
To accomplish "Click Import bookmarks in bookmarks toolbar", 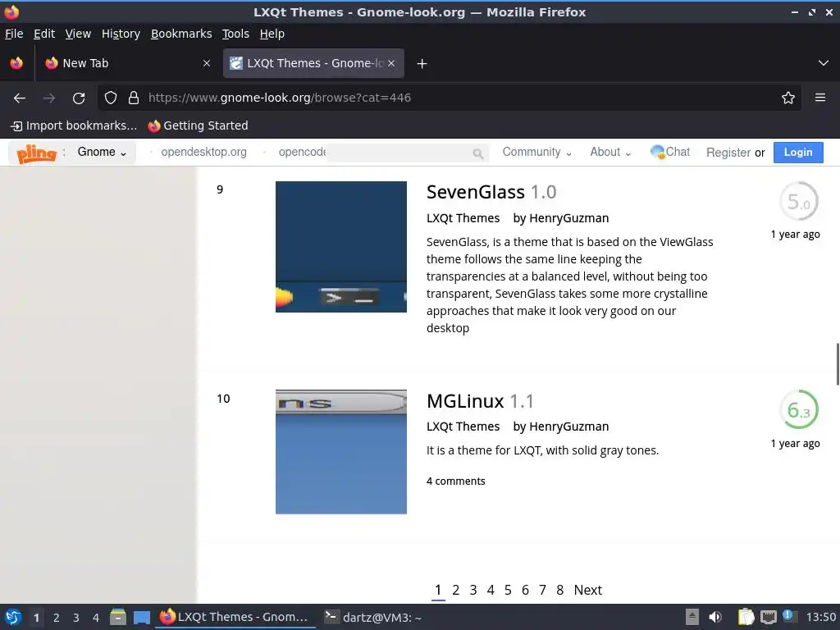I will click(x=74, y=126).
